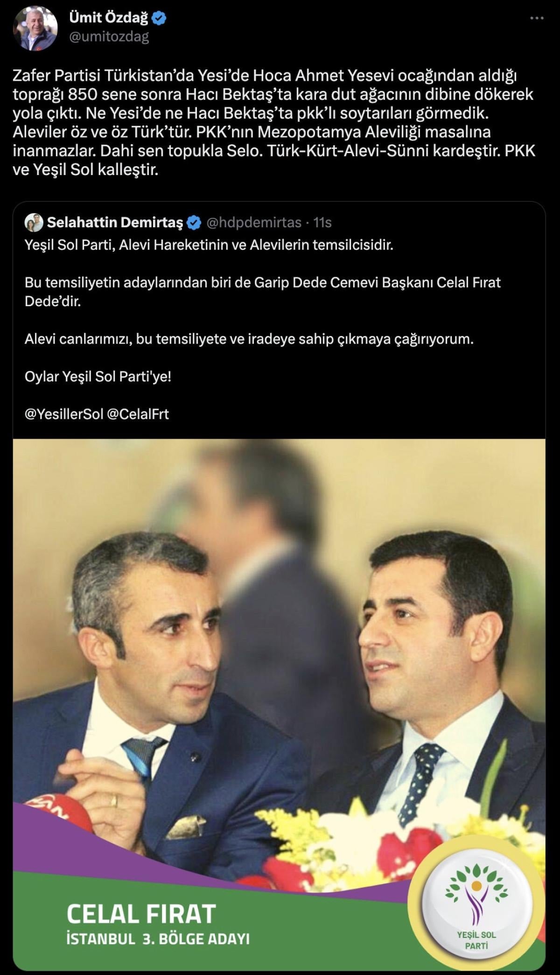Open the @hdpdemirtas handle

pos(254,223)
